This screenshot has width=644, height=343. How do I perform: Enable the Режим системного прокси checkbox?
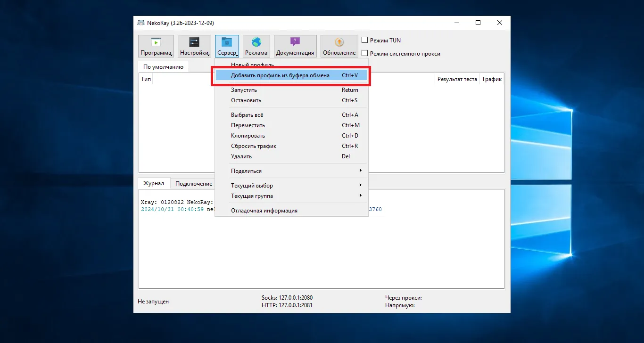point(364,53)
